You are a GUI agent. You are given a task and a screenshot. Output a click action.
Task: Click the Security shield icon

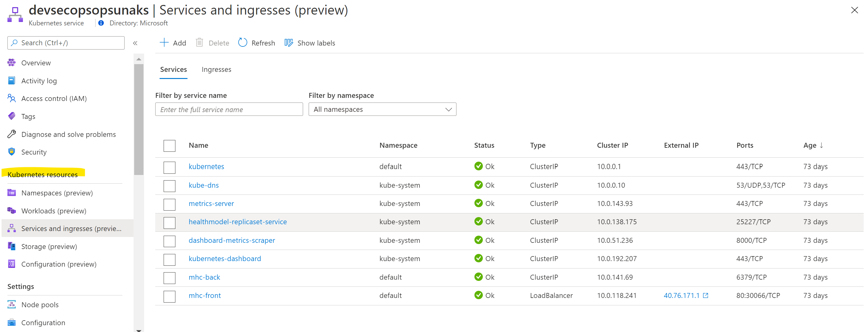[x=12, y=152]
